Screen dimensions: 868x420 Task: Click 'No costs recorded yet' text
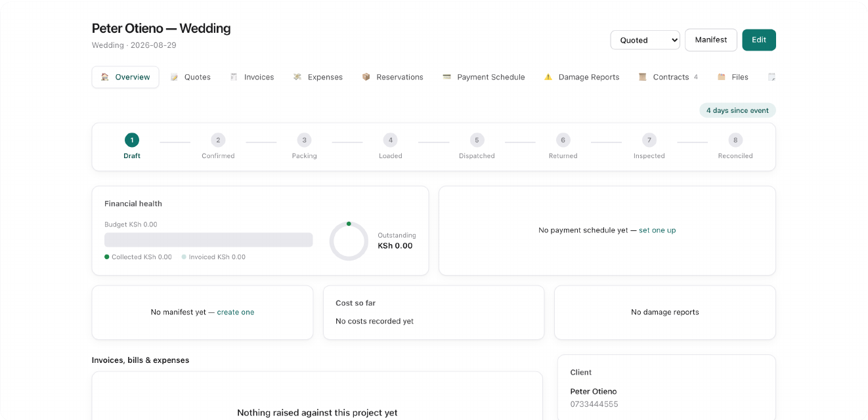[374, 322]
